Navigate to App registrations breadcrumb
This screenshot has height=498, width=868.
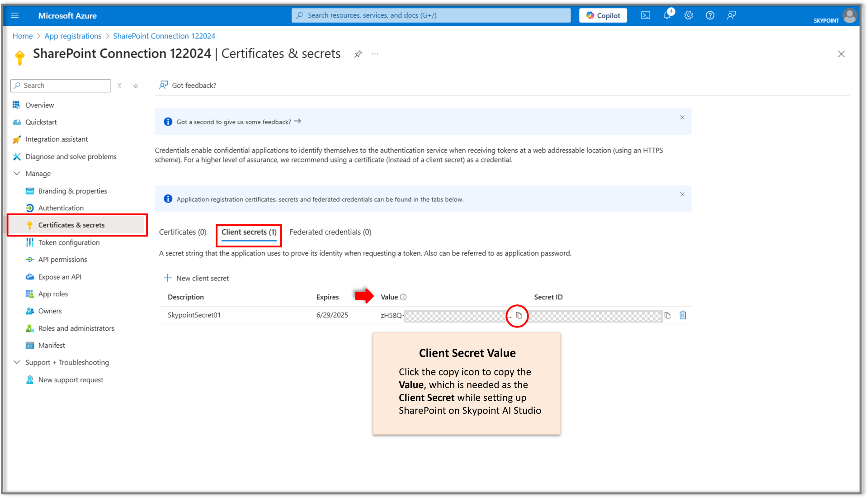click(x=73, y=36)
